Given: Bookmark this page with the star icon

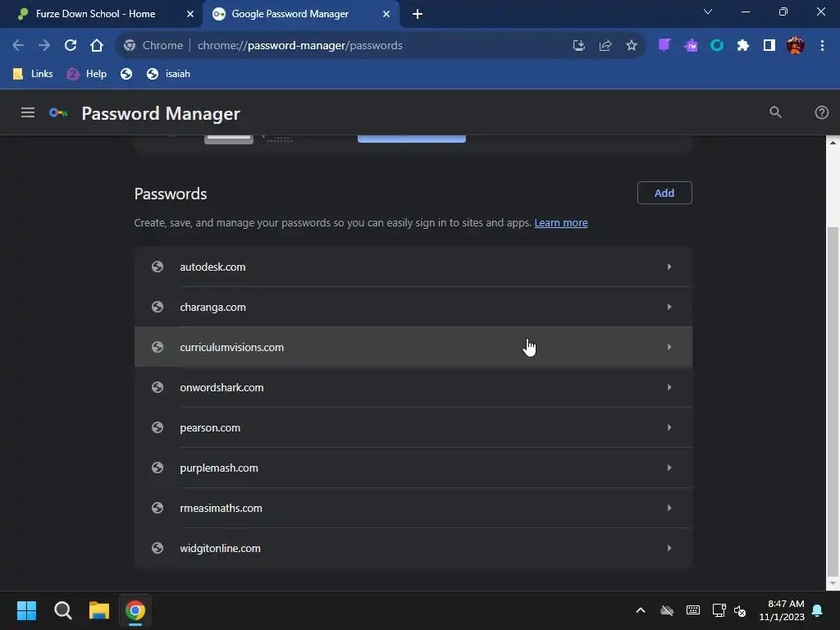Looking at the screenshot, I should click(x=632, y=46).
